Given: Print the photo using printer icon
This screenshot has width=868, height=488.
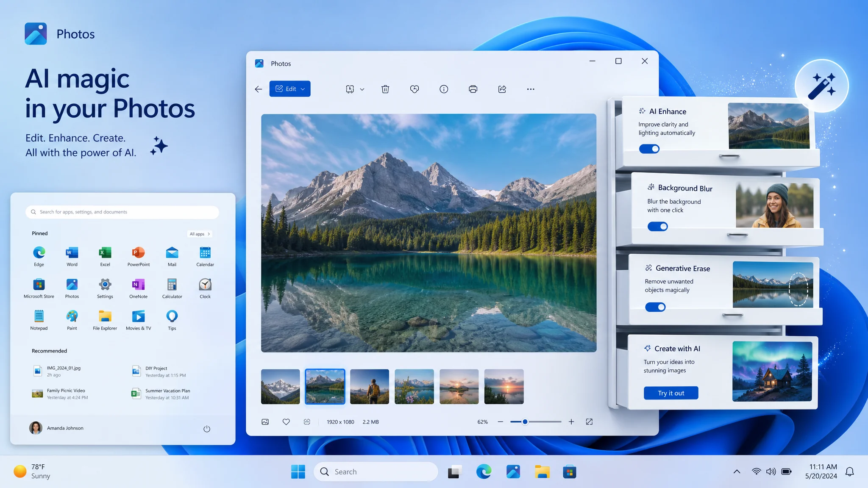Looking at the screenshot, I should tap(473, 89).
